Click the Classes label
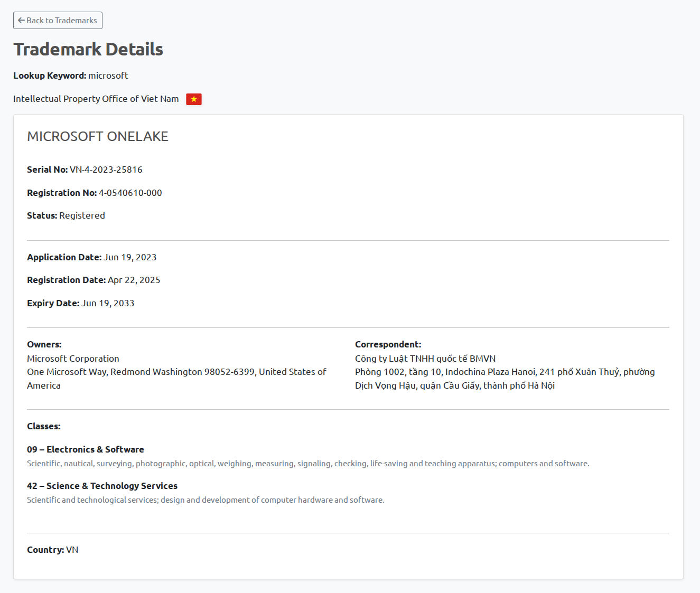 click(x=44, y=426)
